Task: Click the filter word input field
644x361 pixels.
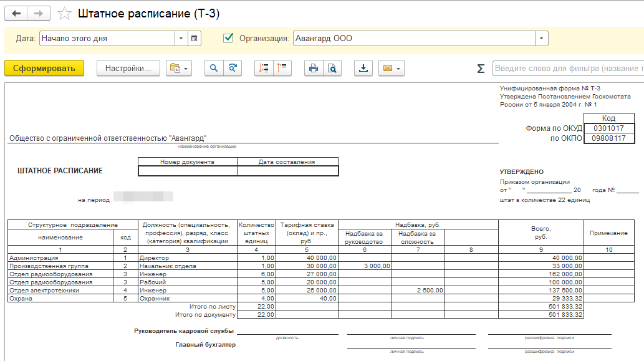Action: [567, 69]
